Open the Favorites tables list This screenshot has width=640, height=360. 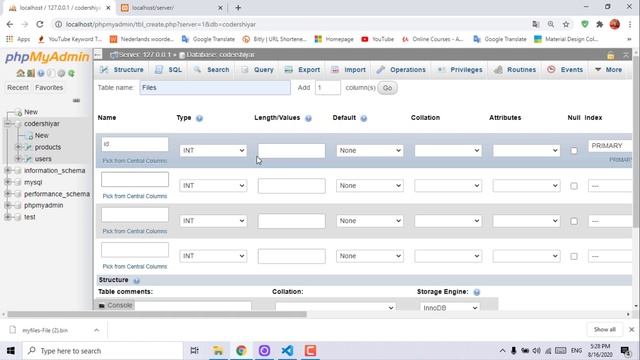(x=49, y=88)
